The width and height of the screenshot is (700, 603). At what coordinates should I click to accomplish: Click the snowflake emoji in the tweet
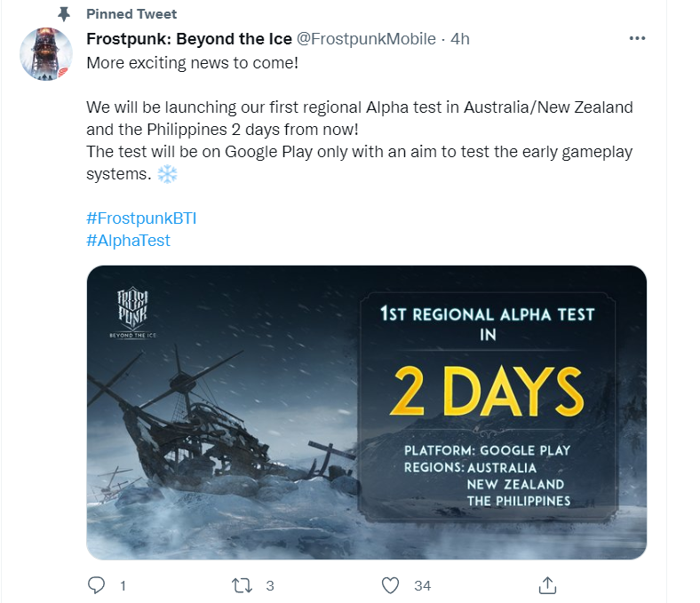(x=167, y=175)
